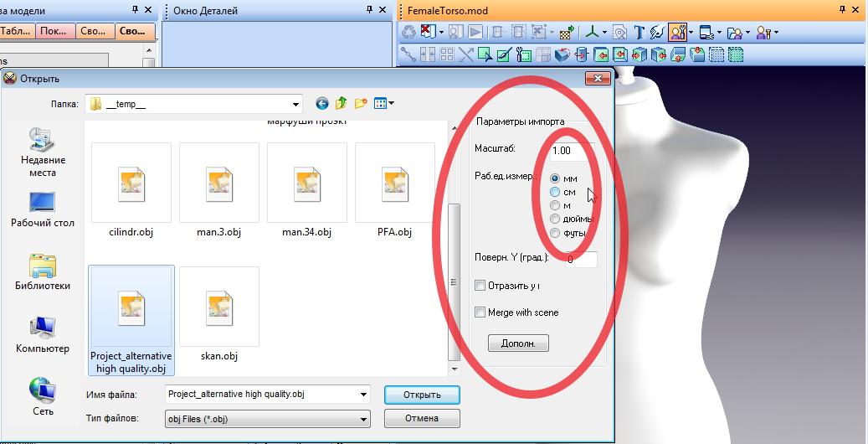Open Компьютер in places bar

pos(43,335)
